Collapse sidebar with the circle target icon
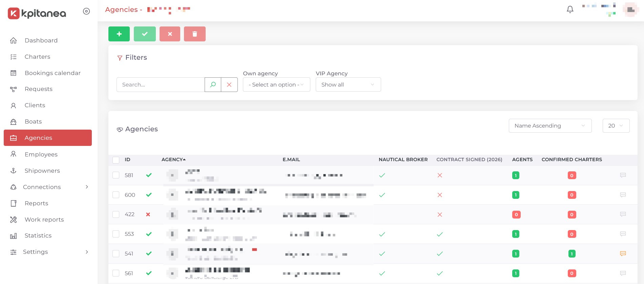 coord(86,12)
